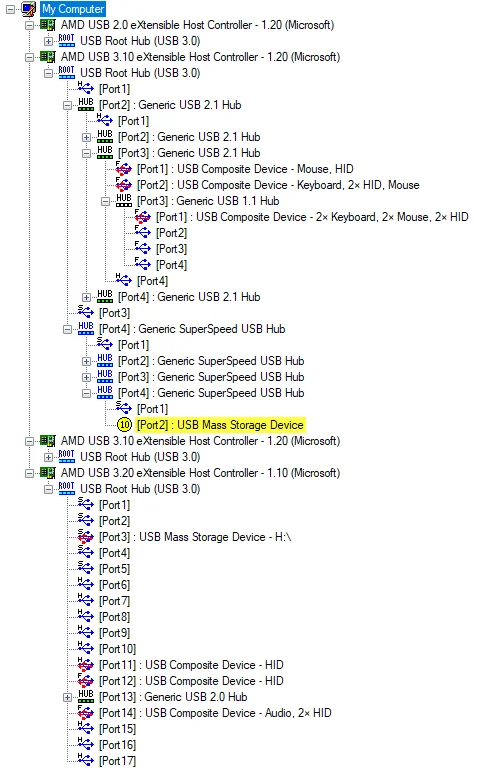
Task: Collapse the AMD USB 2.0 eXtensible Host Controller
Action: (29, 25)
